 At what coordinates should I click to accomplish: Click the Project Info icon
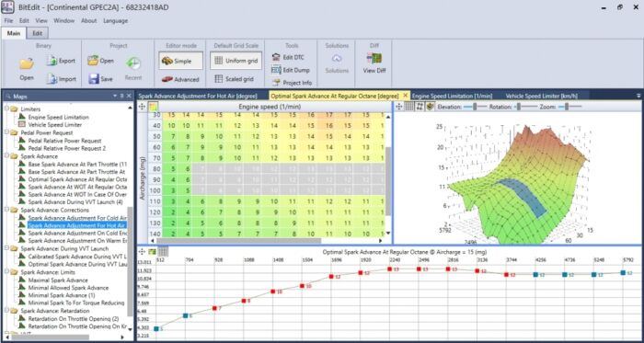pos(276,83)
